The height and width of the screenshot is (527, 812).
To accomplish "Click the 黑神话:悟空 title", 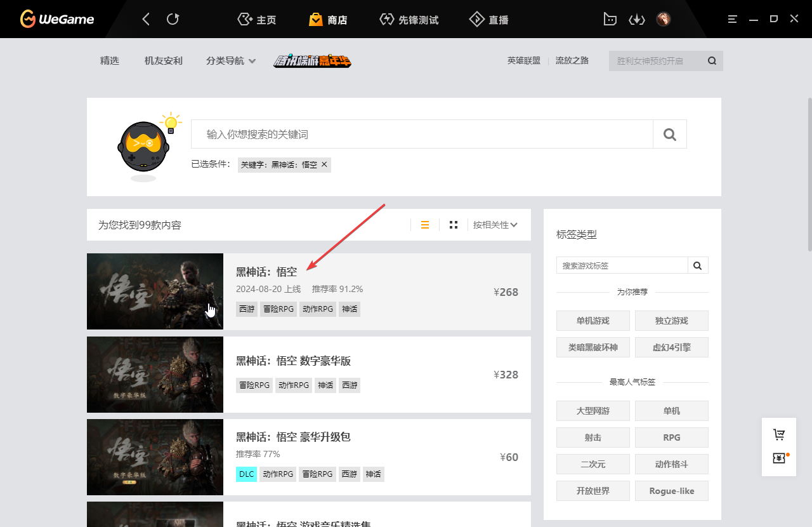I will pos(266,272).
